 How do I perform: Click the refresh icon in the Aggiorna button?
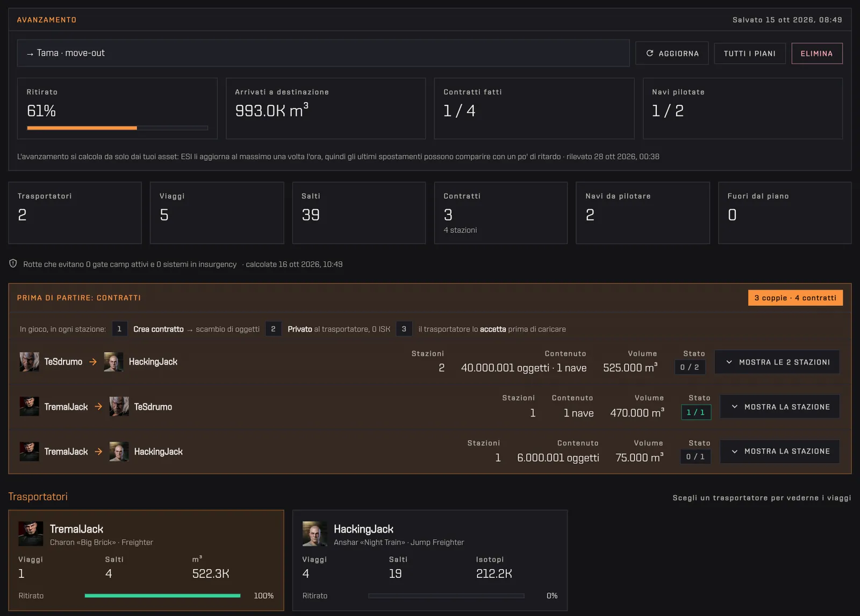pyautogui.click(x=650, y=53)
